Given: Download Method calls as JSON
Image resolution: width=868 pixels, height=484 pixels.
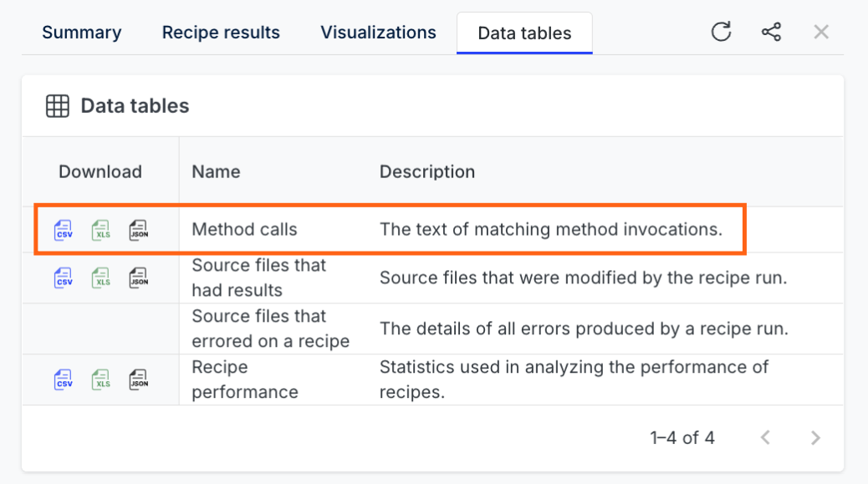Looking at the screenshot, I should [x=138, y=230].
